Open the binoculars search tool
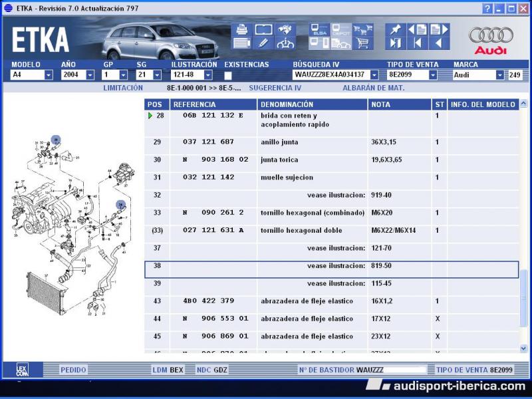Screen dimensions: 532x399 (285, 29)
